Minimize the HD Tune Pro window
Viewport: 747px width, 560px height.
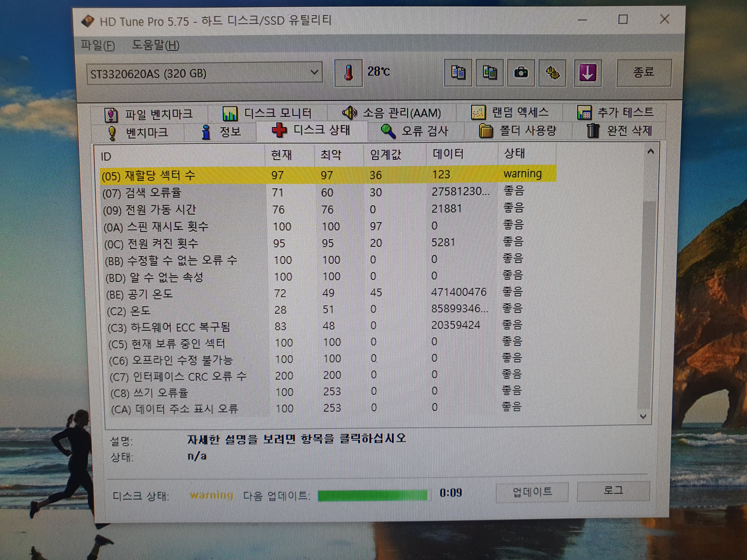point(582,20)
